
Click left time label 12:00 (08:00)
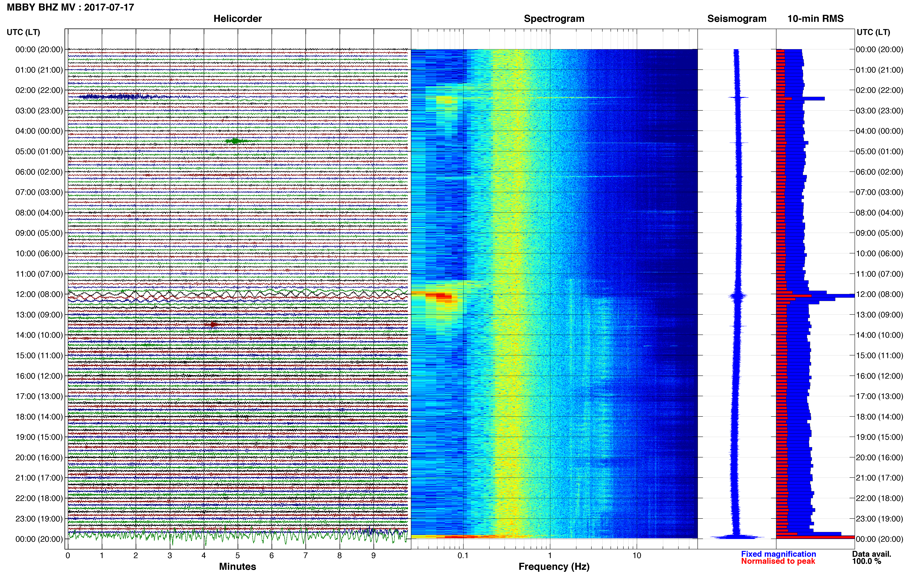tap(39, 294)
